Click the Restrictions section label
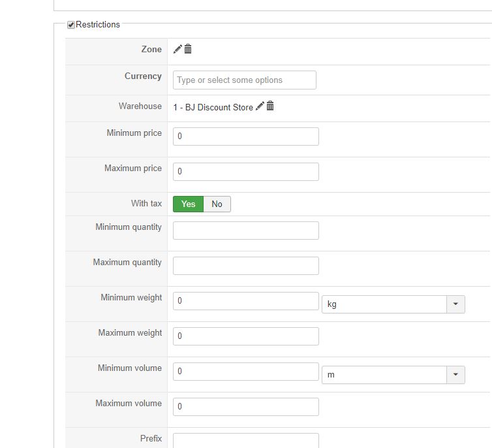Image resolution: width=492 pixels, height=448 pixels. pos(98,25)
